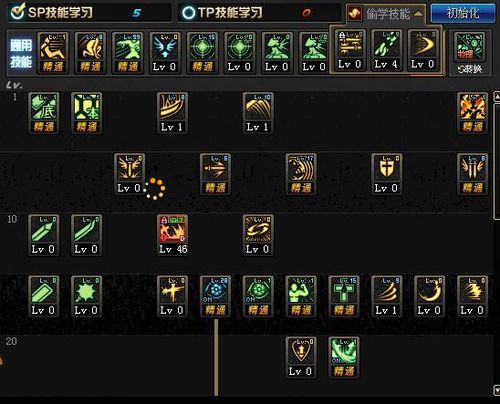Click the scroll down arrow of skill list
500x404 pixels.
pos(497,390)
